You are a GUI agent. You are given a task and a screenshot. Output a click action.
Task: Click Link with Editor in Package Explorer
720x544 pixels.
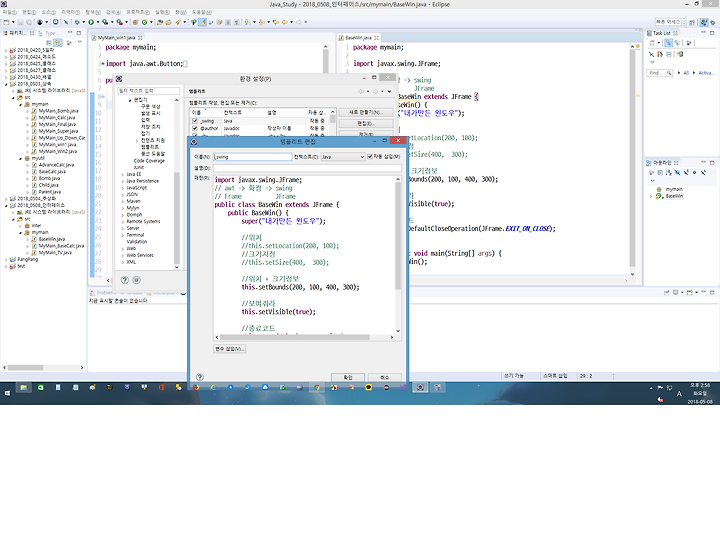click(x=58, y=43)
